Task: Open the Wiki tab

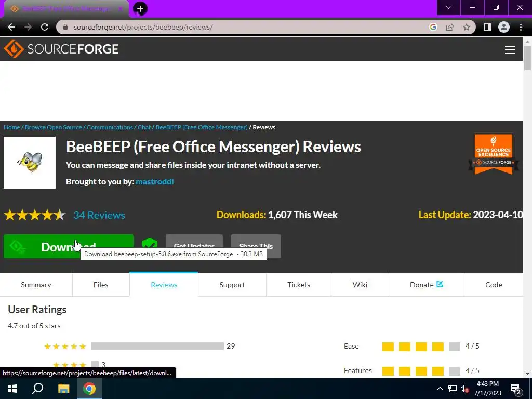Action: point(360,285)
